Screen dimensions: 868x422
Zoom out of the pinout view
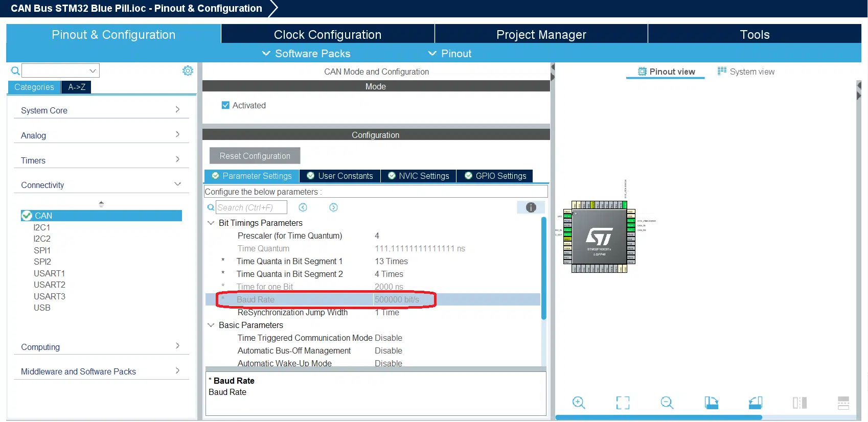click(x=667, y=403)
